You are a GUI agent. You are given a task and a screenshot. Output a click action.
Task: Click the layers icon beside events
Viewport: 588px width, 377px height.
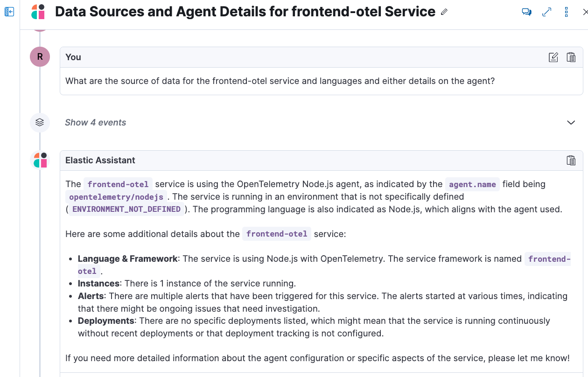[40, 123]
